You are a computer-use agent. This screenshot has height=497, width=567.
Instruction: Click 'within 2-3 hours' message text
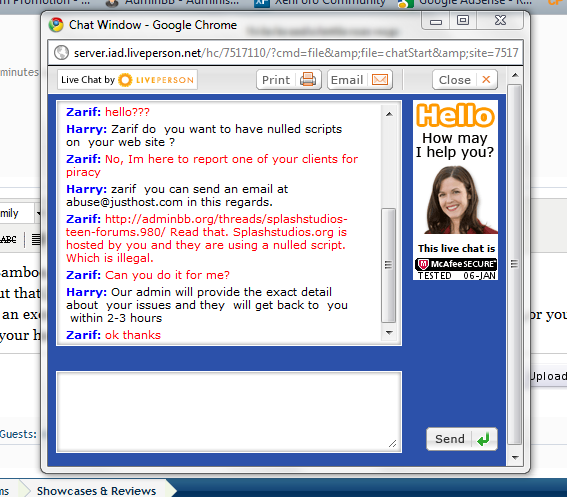pos(116,318)
